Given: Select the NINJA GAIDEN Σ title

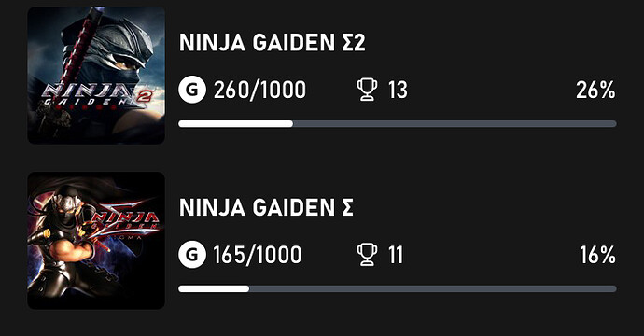Looking at the screenshot, I should (266, 207).
